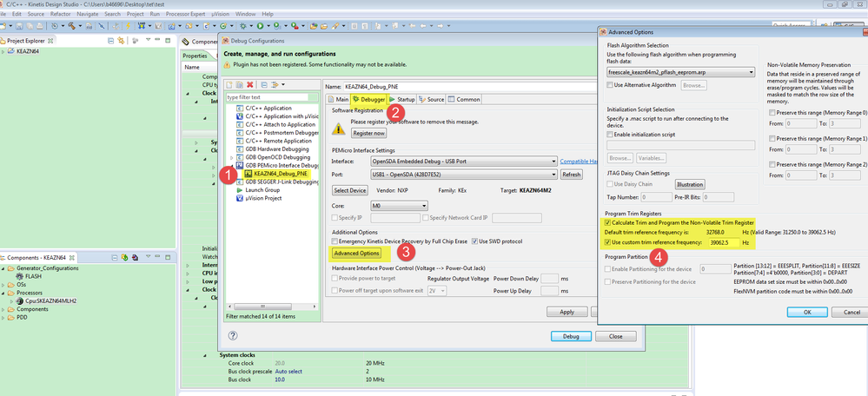The image size is (868, 396).
Task: Expand the KEAZN64 project in Project Explorer
Action: coord(3,51)
